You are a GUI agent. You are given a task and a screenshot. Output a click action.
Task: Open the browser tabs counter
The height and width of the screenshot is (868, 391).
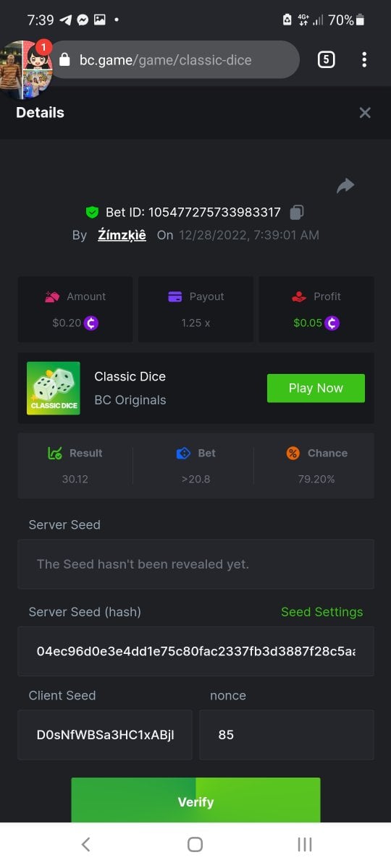[326, 59]
